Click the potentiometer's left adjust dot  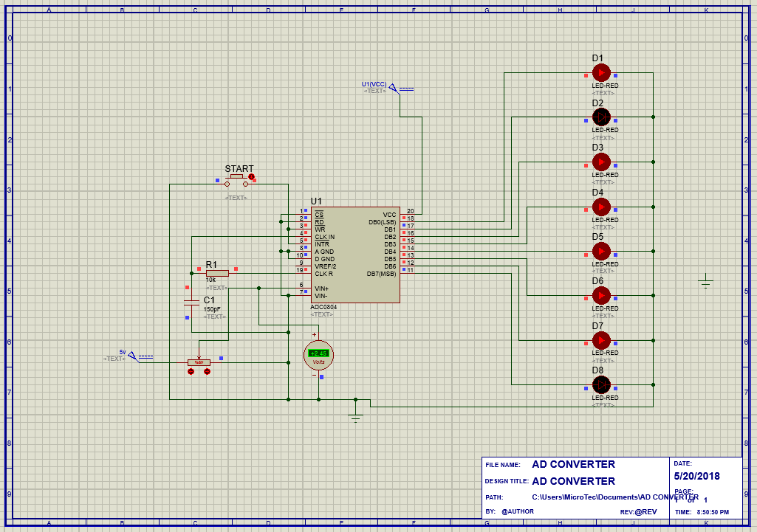[x=191, y=370]
